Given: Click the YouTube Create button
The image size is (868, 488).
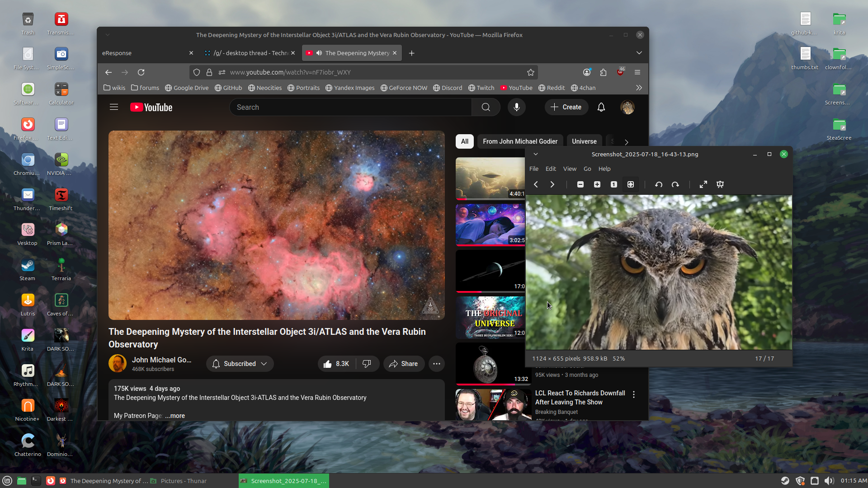Looking at the screenshot, I should [x=566, y=107].
